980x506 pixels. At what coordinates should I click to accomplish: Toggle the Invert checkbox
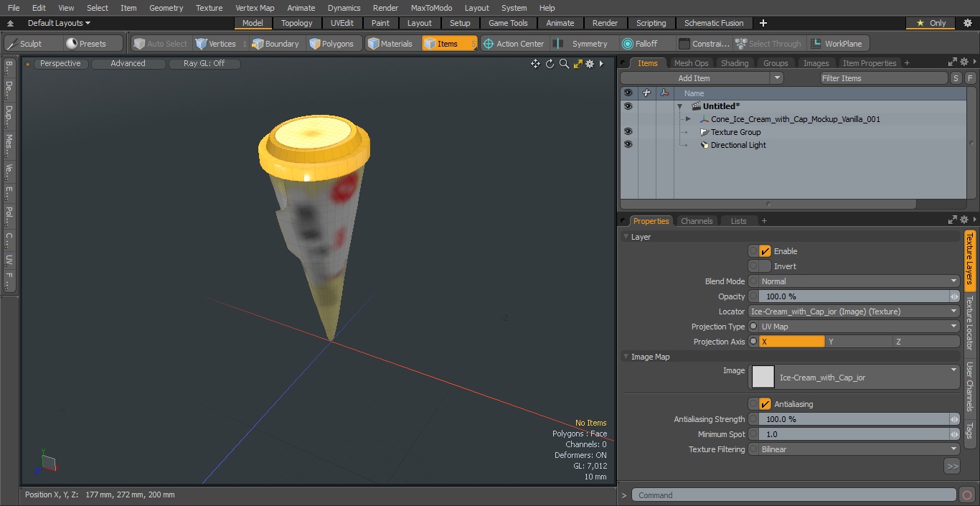(765, 266)
